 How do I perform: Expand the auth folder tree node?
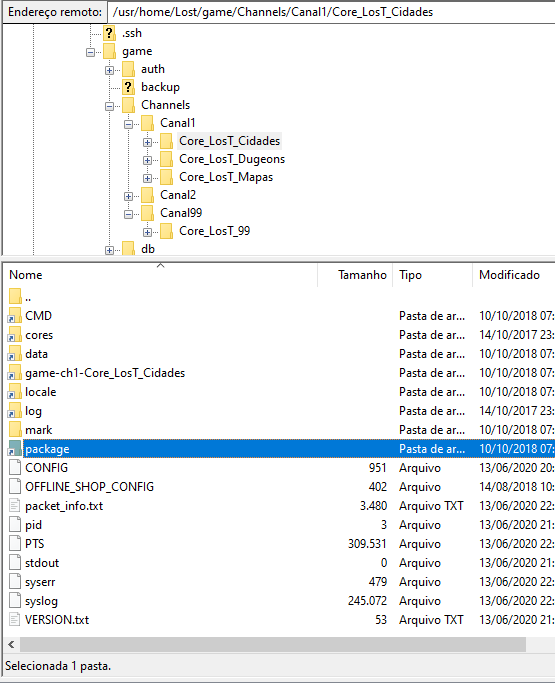[110, 70]
